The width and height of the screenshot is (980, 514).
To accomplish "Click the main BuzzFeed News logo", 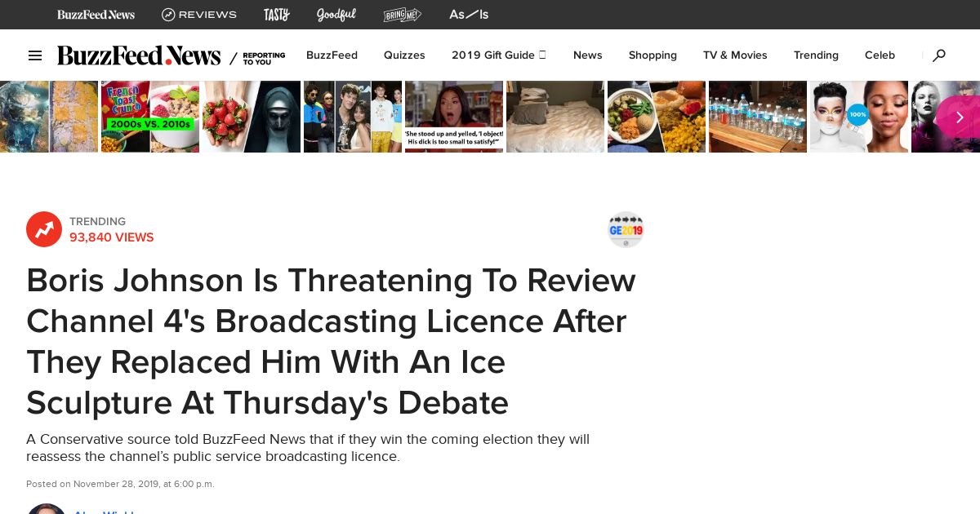I will point(139,55).
